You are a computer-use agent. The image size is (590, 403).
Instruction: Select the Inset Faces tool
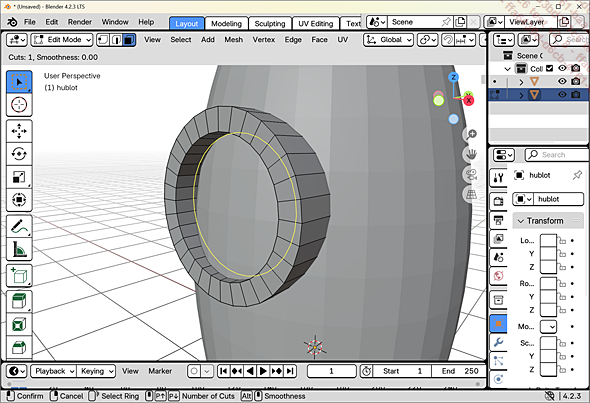tap(19, 324)
